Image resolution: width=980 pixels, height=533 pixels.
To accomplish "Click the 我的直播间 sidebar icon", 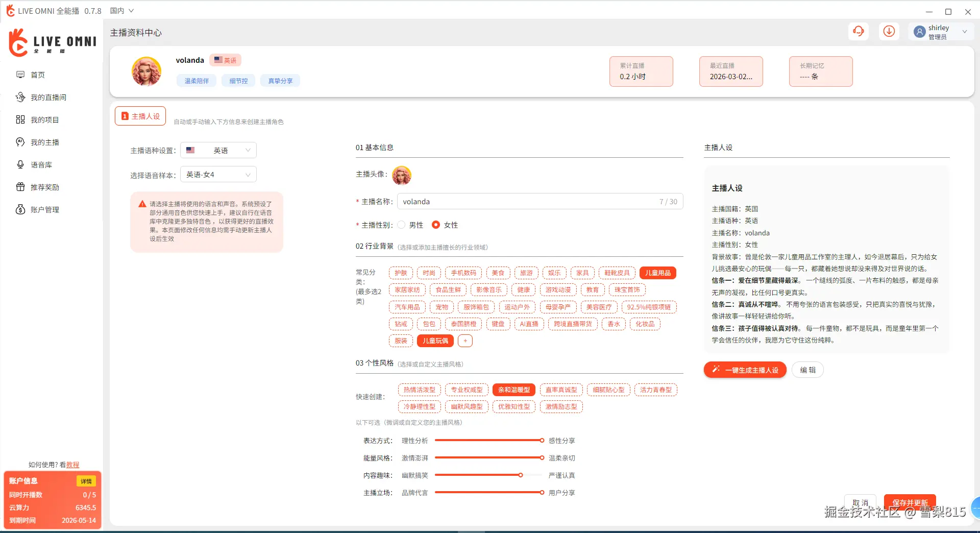I will (20, 97).
